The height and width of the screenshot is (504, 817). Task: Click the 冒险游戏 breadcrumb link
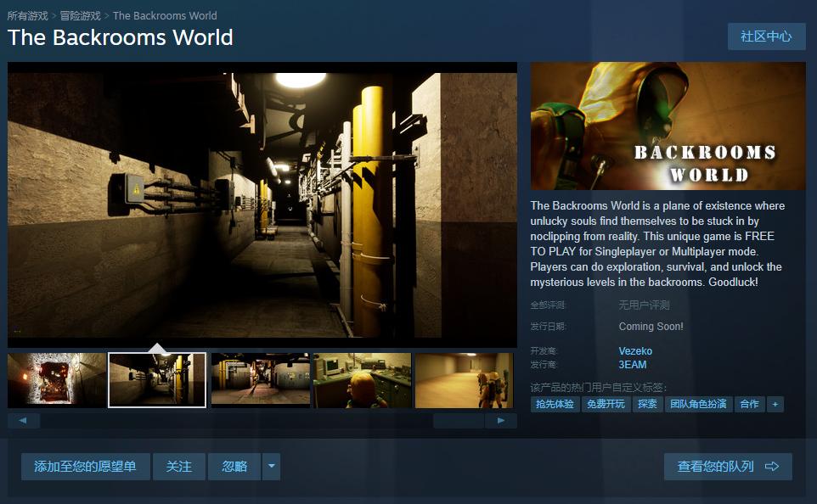[80, 15]
